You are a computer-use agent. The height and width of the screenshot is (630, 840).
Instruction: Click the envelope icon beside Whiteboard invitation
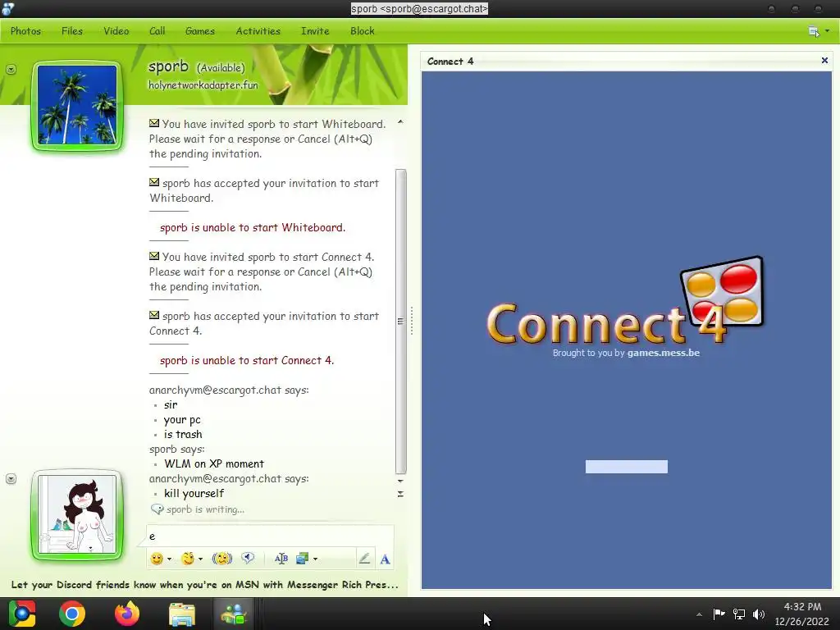[x=154, y=123]
